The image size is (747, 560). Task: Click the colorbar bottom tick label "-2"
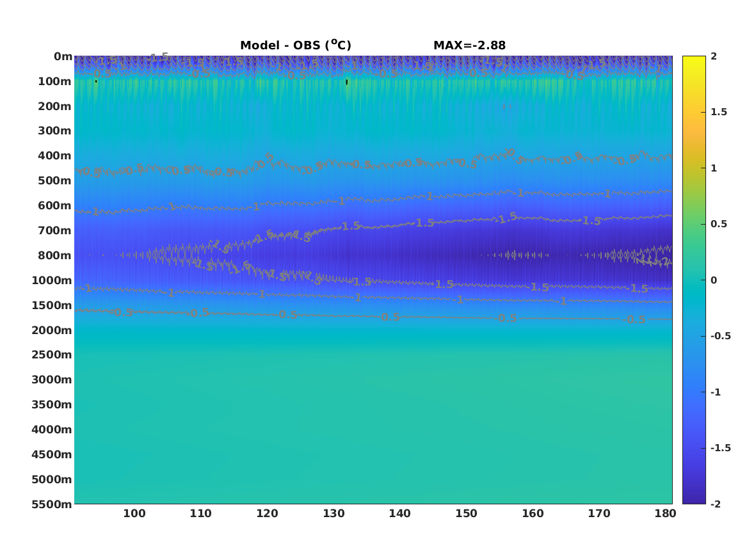coord(715,504)
